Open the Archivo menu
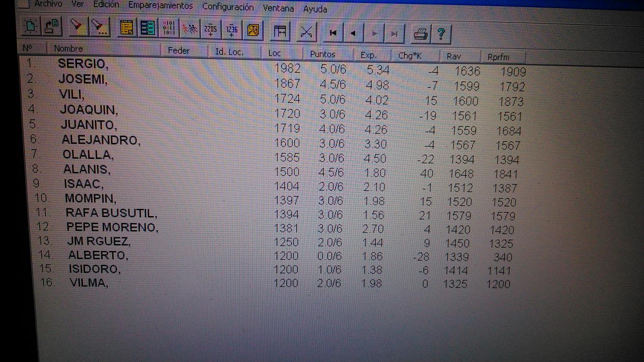The height and width of the screenshot is (362, 644). click(48, 4)
